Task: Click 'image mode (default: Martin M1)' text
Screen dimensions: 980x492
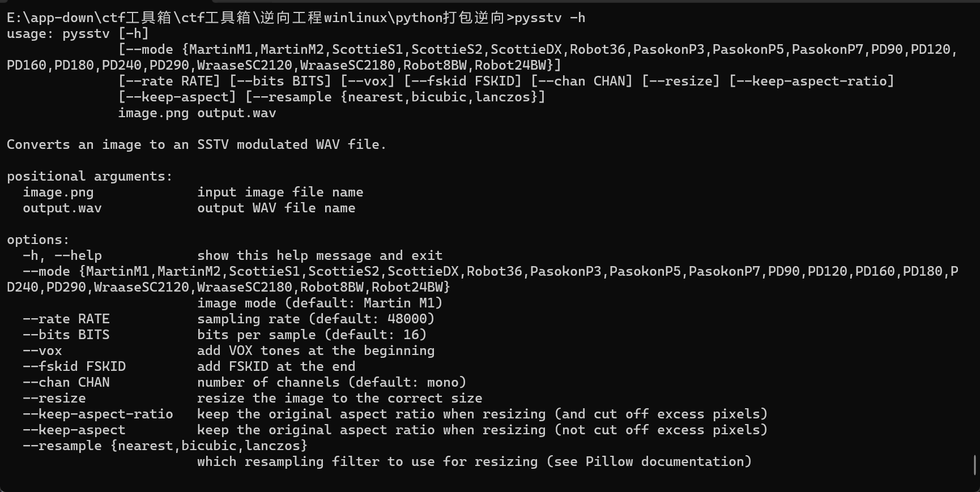Action: tap(319, 303)
